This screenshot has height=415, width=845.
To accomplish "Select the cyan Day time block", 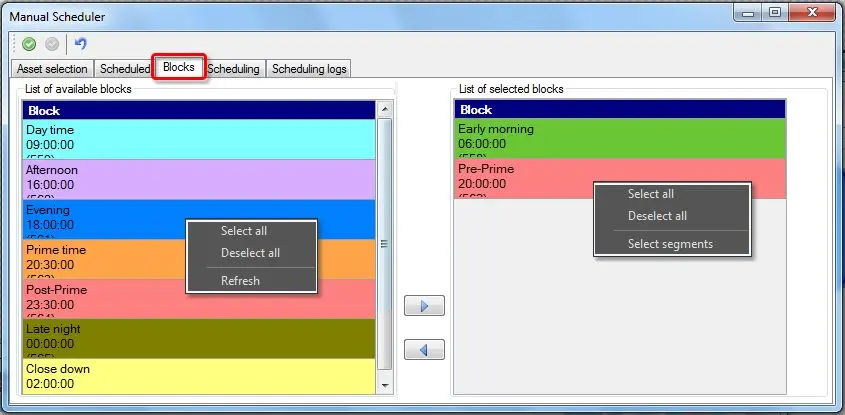I will [x=198, y=139].
